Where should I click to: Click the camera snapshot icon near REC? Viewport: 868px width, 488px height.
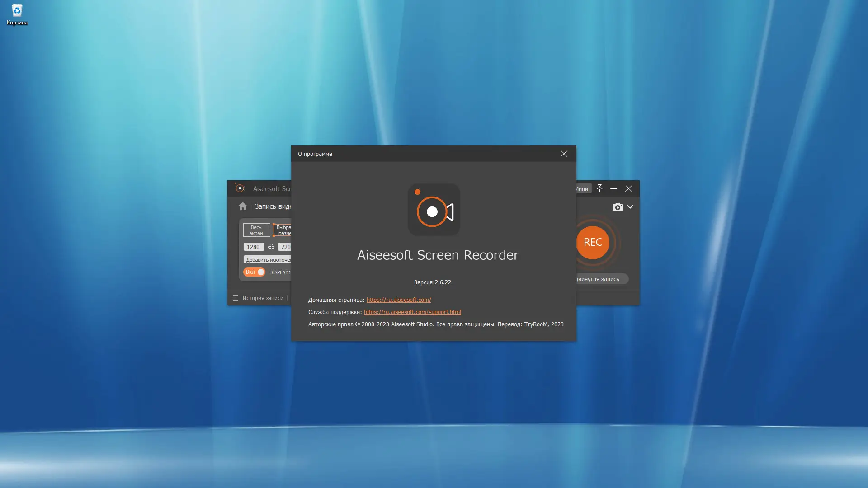point(618,207)
